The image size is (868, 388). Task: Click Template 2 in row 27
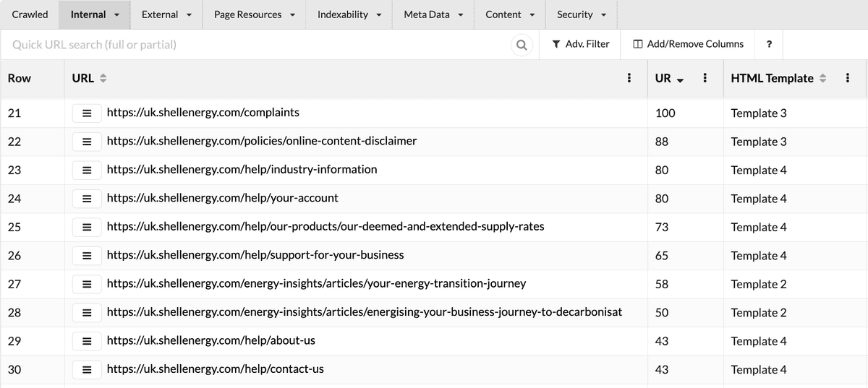tap(759, 284)
